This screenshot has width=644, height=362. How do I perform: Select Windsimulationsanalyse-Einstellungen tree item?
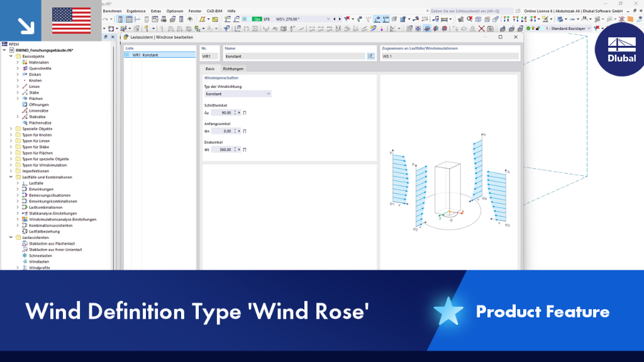[62, 219]
